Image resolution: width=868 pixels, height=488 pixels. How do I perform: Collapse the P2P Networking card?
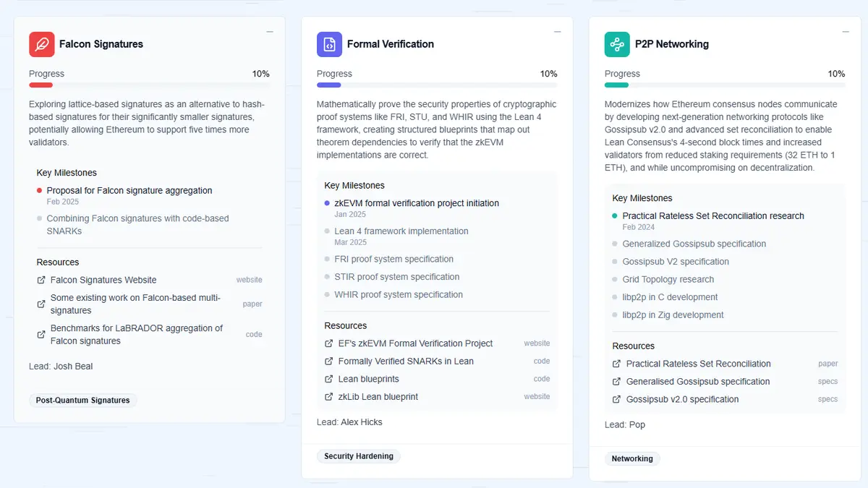pyautogui.click(x=846, y=32)
